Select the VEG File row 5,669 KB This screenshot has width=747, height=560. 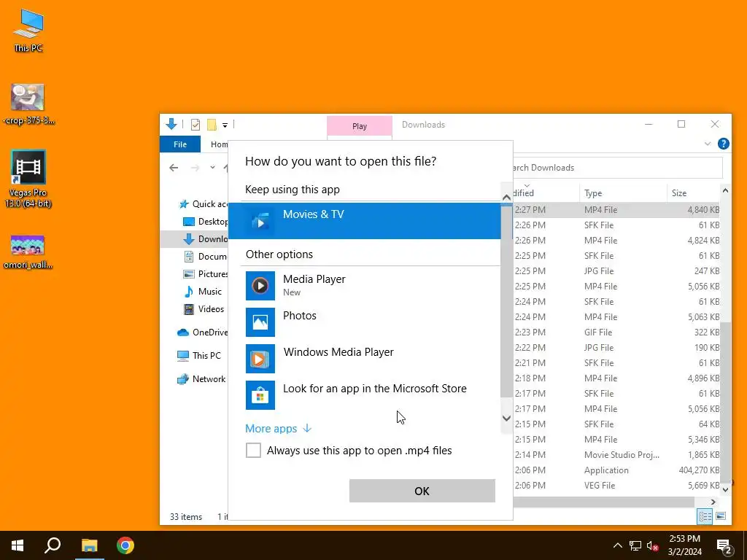coord(617,485)
